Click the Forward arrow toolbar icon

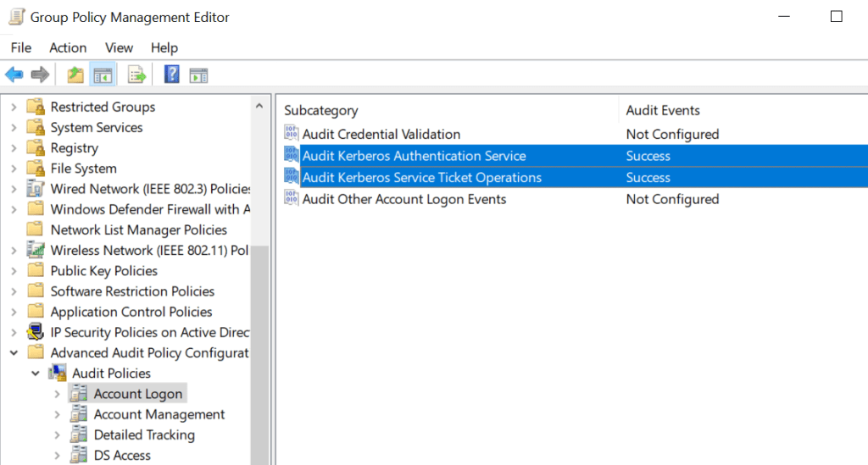(x=39, y=75)
